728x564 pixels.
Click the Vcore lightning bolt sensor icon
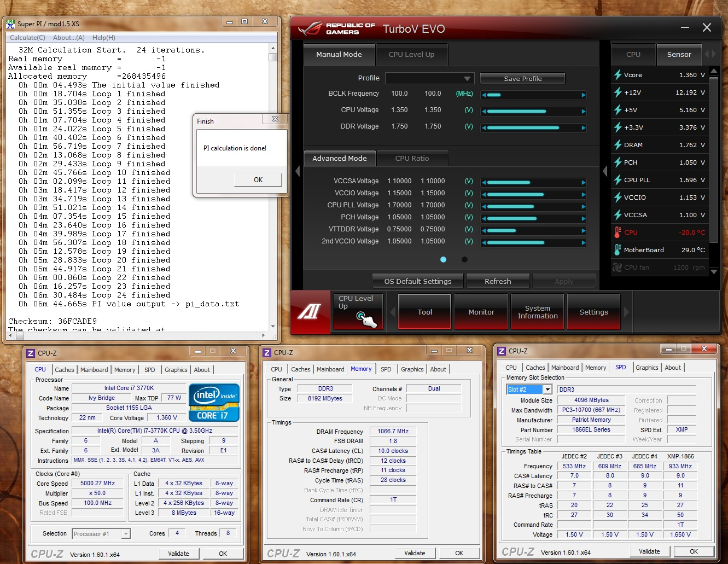pos(618,75)
